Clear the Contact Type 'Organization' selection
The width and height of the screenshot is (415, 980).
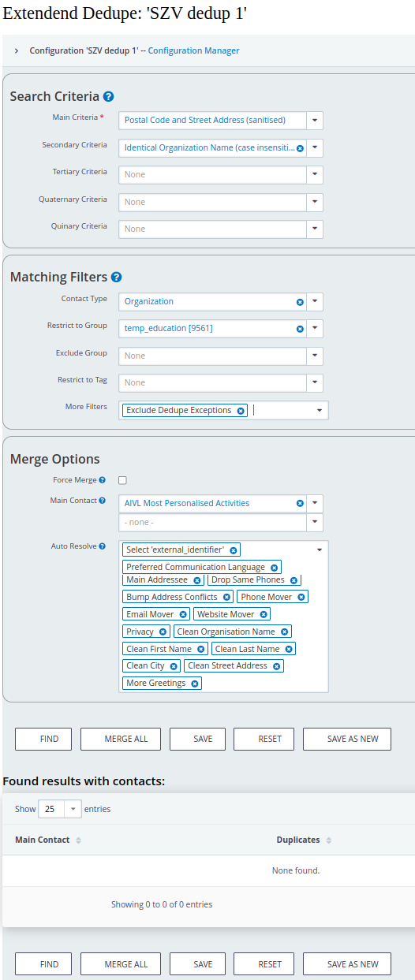click(300, 302)
